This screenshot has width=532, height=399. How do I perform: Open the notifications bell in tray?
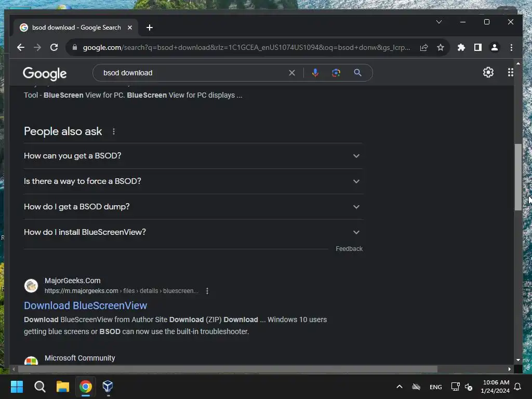coord(518,387)
